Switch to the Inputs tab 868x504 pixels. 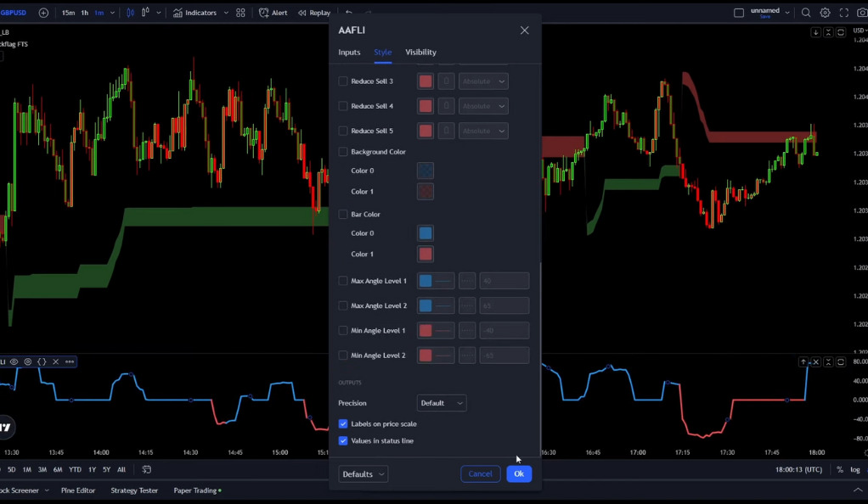[x=349, y=52]
